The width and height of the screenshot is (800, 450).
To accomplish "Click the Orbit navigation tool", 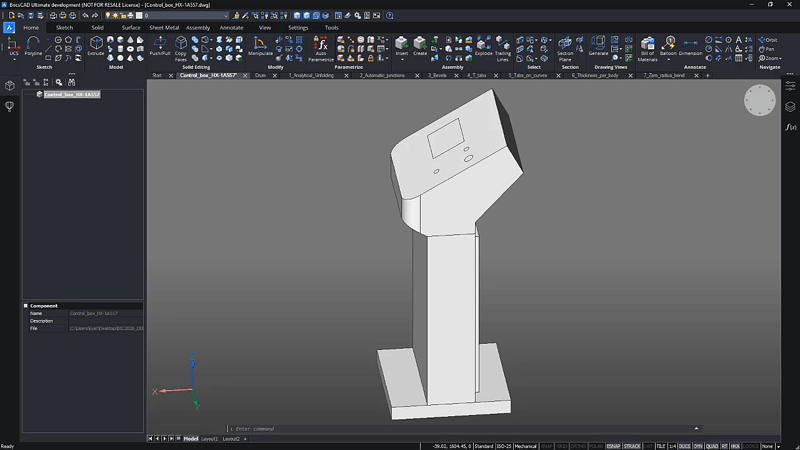I will point(768,40).
